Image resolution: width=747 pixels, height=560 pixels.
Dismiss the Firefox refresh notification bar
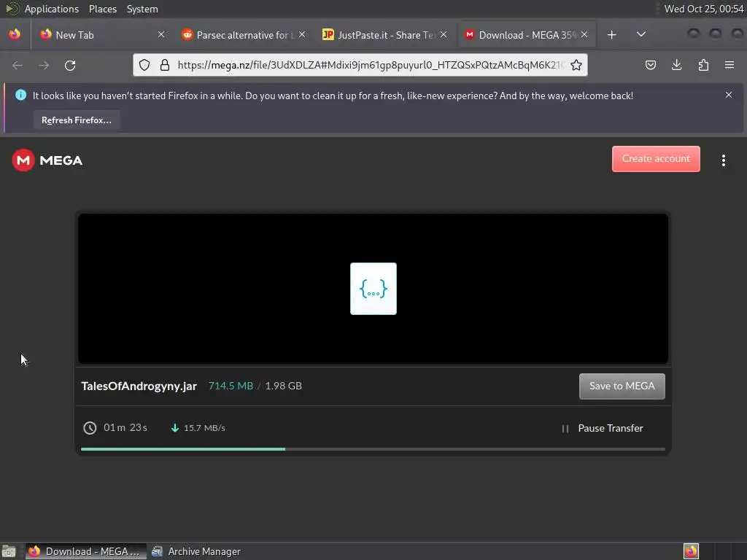(x=729, y=95)
